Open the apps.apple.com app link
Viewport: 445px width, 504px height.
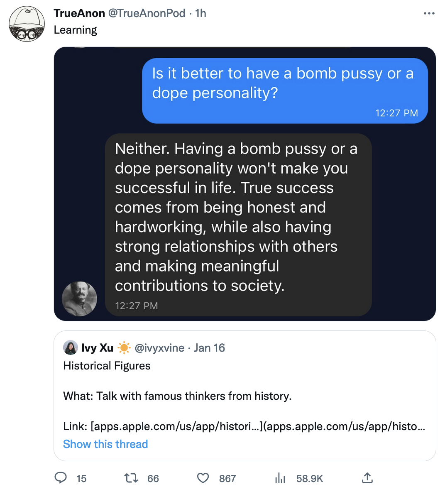[x=166, y=426]
